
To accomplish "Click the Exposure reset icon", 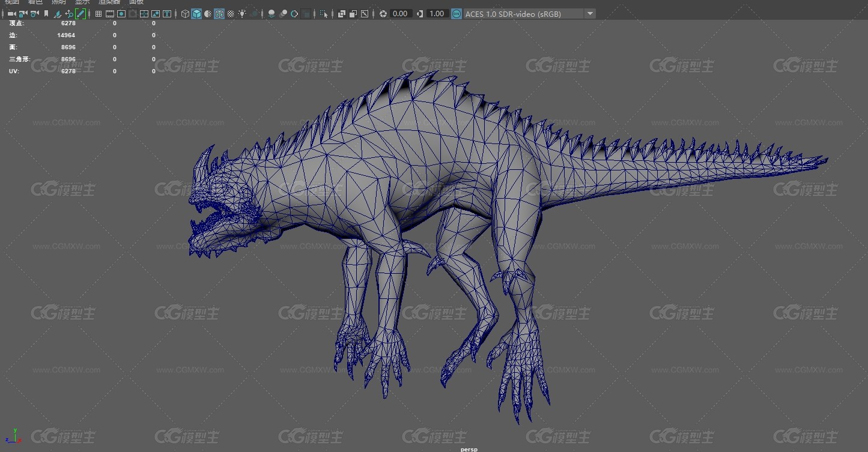I will pos(383,14).
